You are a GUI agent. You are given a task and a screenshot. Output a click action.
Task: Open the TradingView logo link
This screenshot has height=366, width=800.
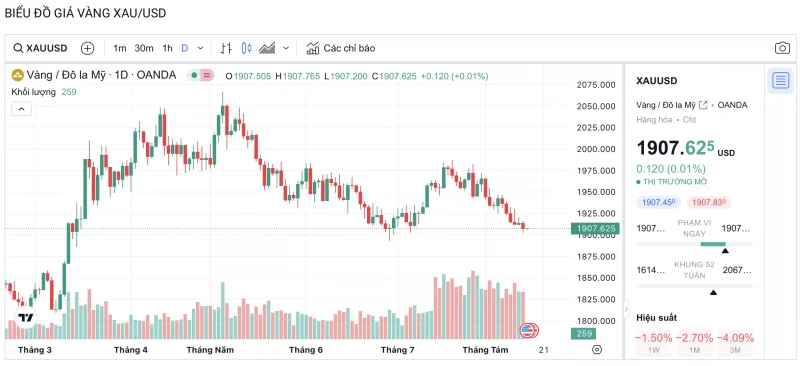25,318
